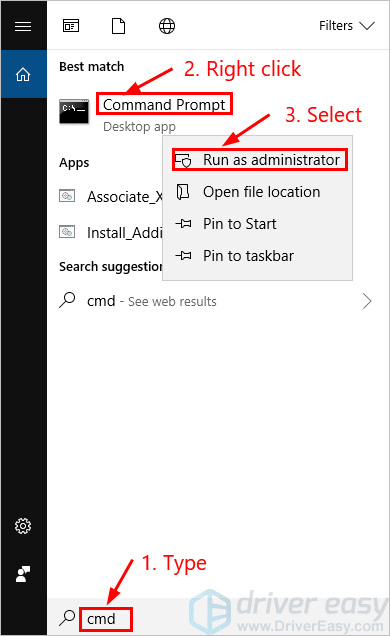Screen dimensions: 390x636
Task: Filter results by Documents icon
Action: [118, 26]
